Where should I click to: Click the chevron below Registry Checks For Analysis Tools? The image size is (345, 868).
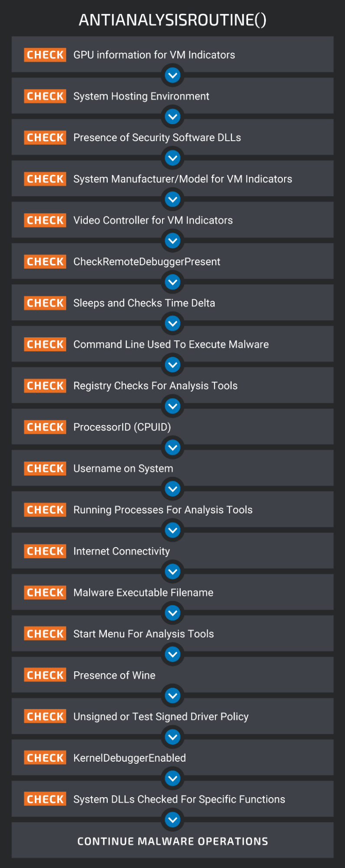[173, 406]
